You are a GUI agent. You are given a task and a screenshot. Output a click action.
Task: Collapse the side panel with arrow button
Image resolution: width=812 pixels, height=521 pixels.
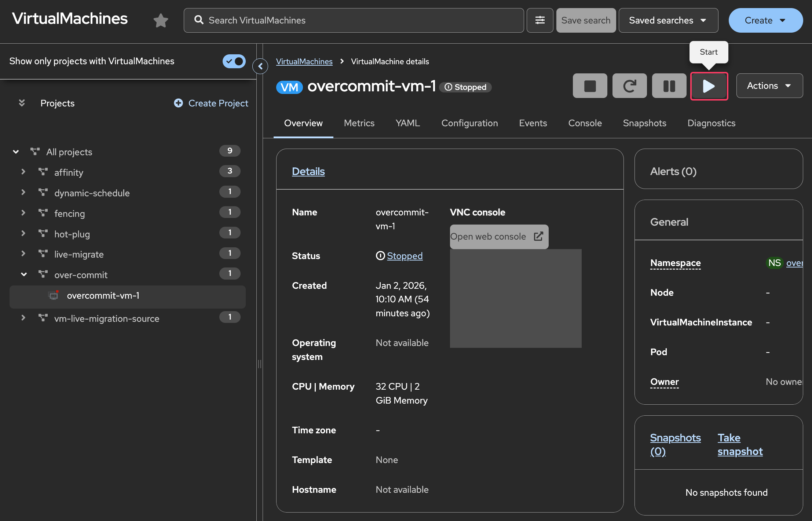point(260,66)
